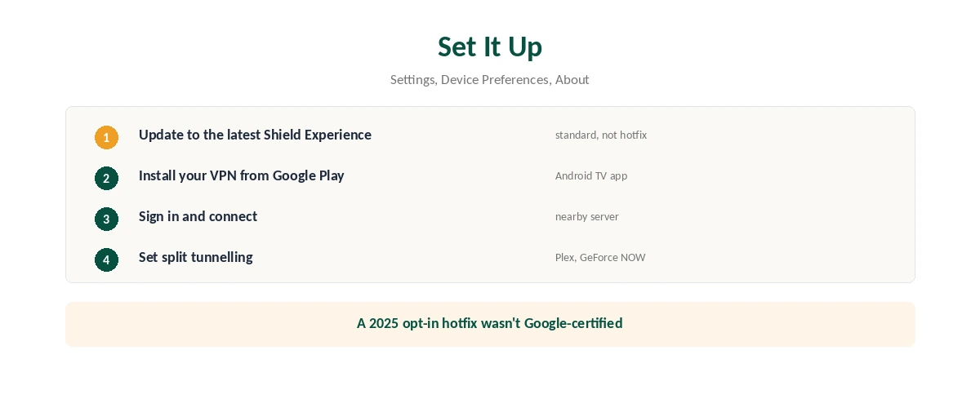
Task: Select the step 3 circle badge
Action: pyautogui.click(x=106, y=219)
